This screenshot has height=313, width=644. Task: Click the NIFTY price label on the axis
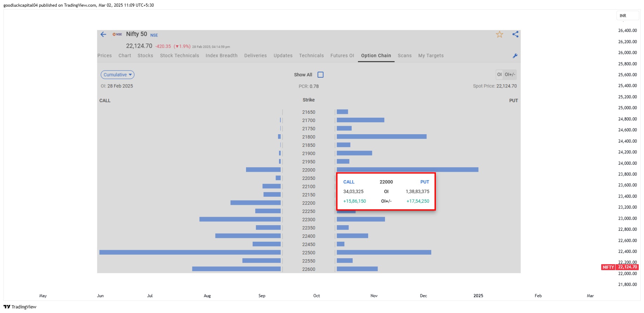click(608, 267)
